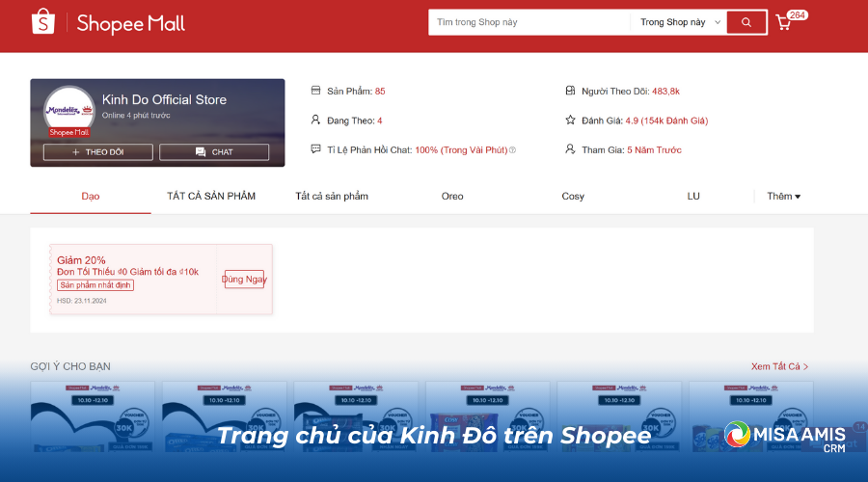Open the uppercase TẤT CẢ SẢN PHẨM tab

[x=211, y=197]
